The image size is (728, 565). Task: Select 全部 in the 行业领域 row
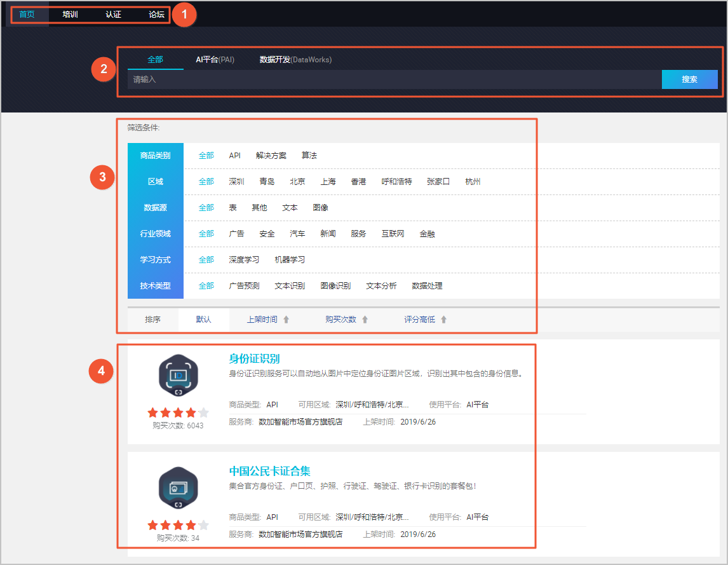(206, 234)
